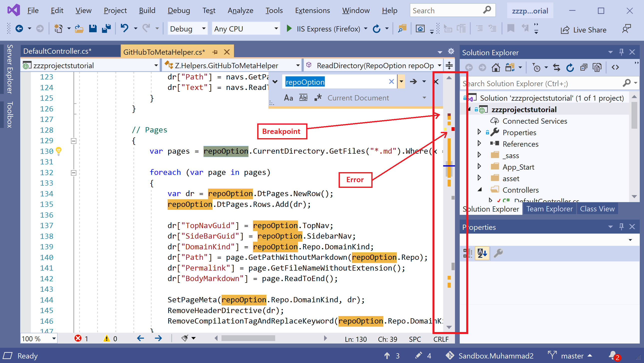Screen dimensions: 644x363
Task: Click the Home icon in Solution Explorer
Action: (x=495, y=67)
